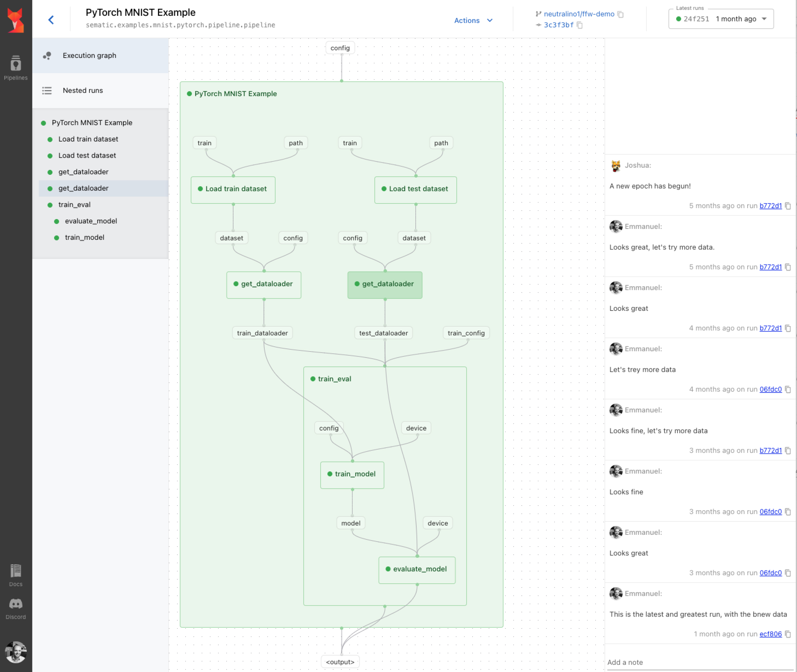The height and width of the screenshot is (672, 797).
Task: Copy run ID next to Joshua's note
Action: (788, 206)
